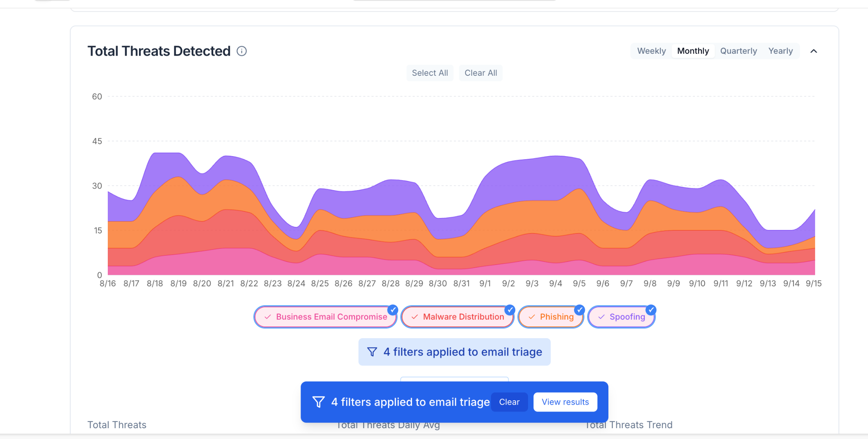
Task: Click the blue check badge on Phishing chip
Action: pyautogui.click(x=579, y=310)
